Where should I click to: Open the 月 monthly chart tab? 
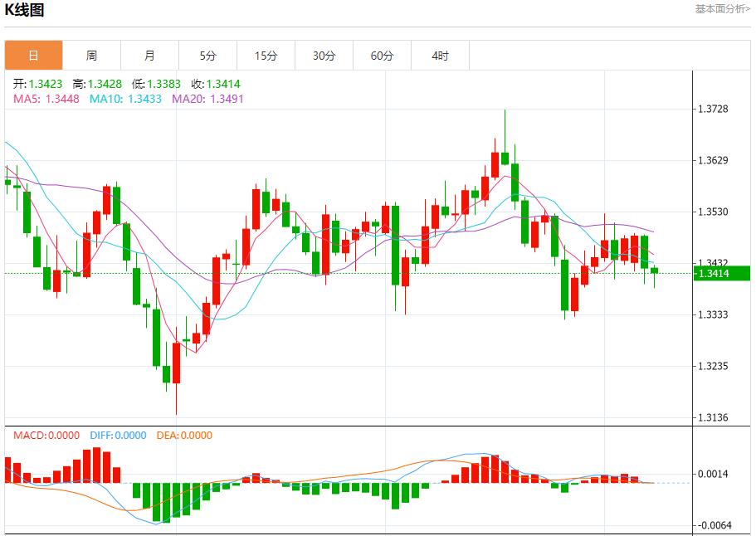pyautogui.click(x=149, y=55)
